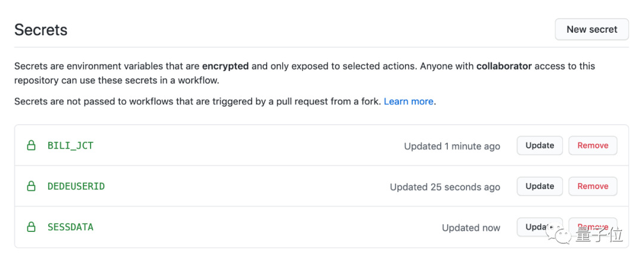The image size is (644, 263).
Task: Select the BILI_JCT secret name
Action: pos(70,146)
